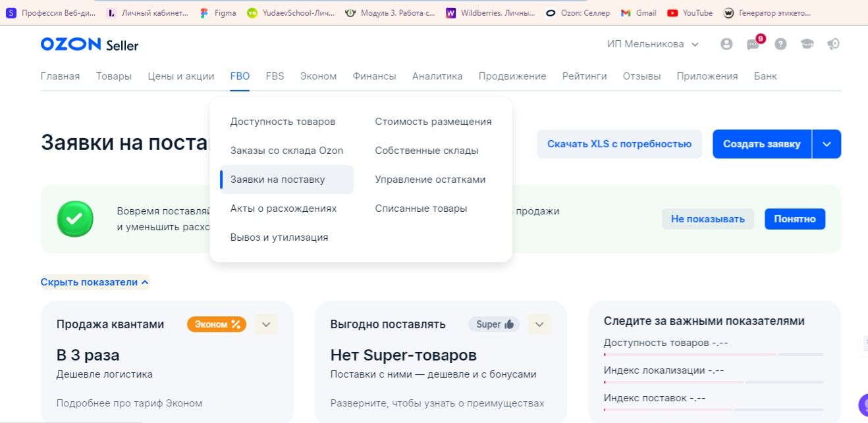The width and height of the screenshot is (868, 423).
Task: Open the Gmail bookmark
Action: 639,12
